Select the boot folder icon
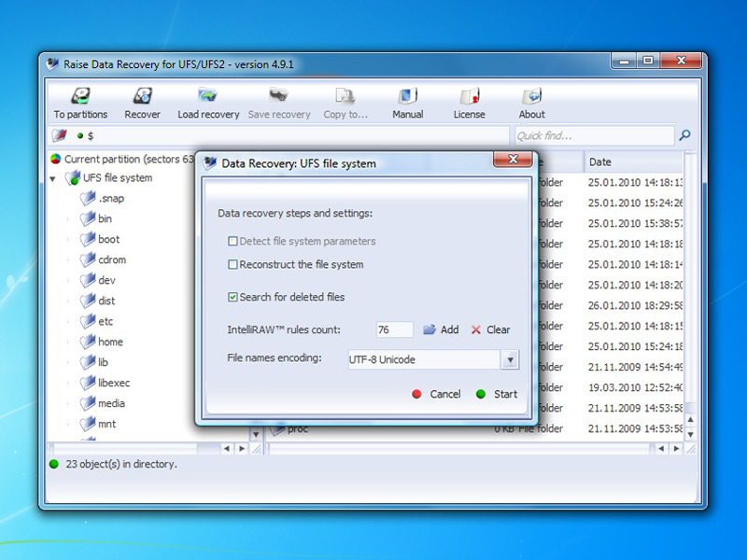747x560 pixels. [x=88, y=239]
